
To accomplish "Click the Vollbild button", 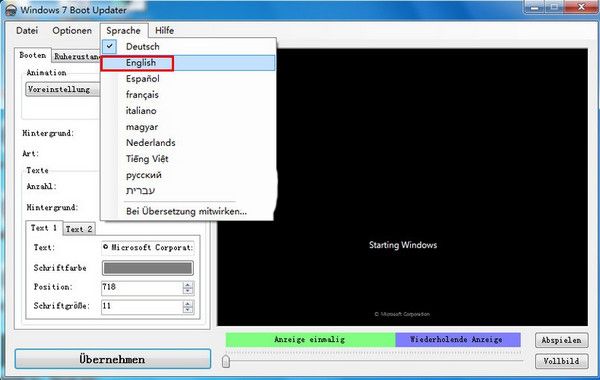I will tap(561, 361).
